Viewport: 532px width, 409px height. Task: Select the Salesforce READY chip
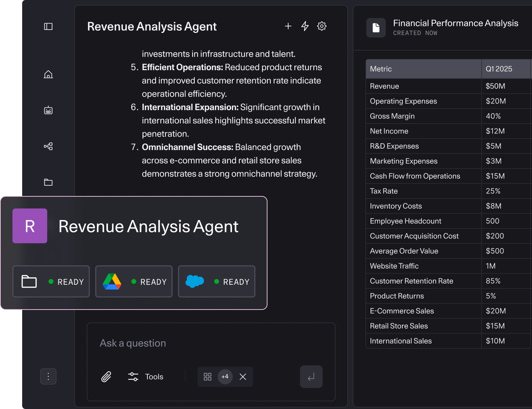pos(217,281)
